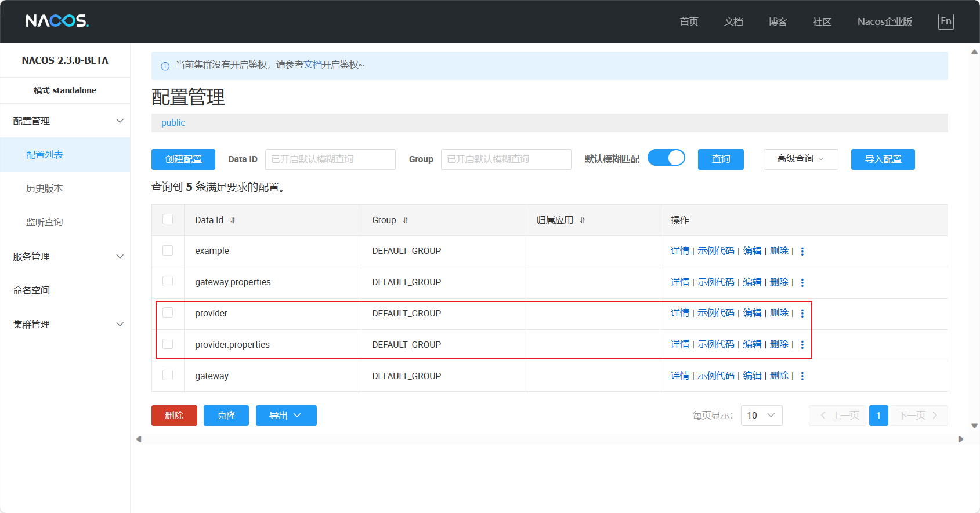The image size is (980, 513).
Task: Go to 博客 in top navigation
Action: (778, 22)
